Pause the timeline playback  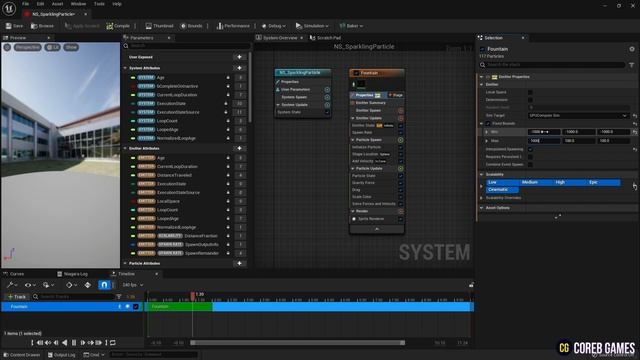[74, 343]
